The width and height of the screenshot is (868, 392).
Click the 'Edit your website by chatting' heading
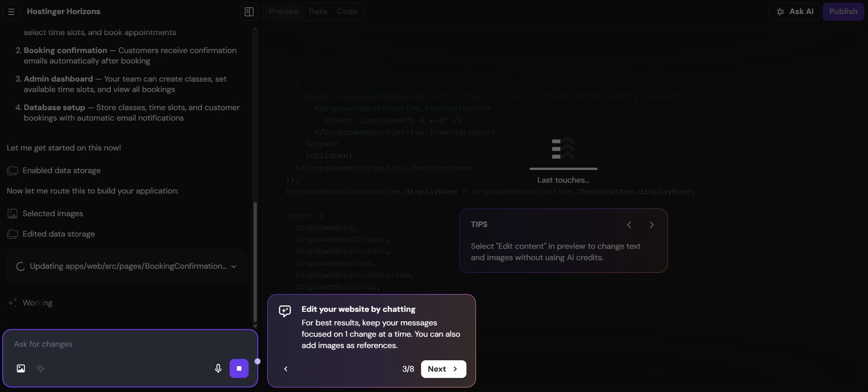tap(358, 309)
